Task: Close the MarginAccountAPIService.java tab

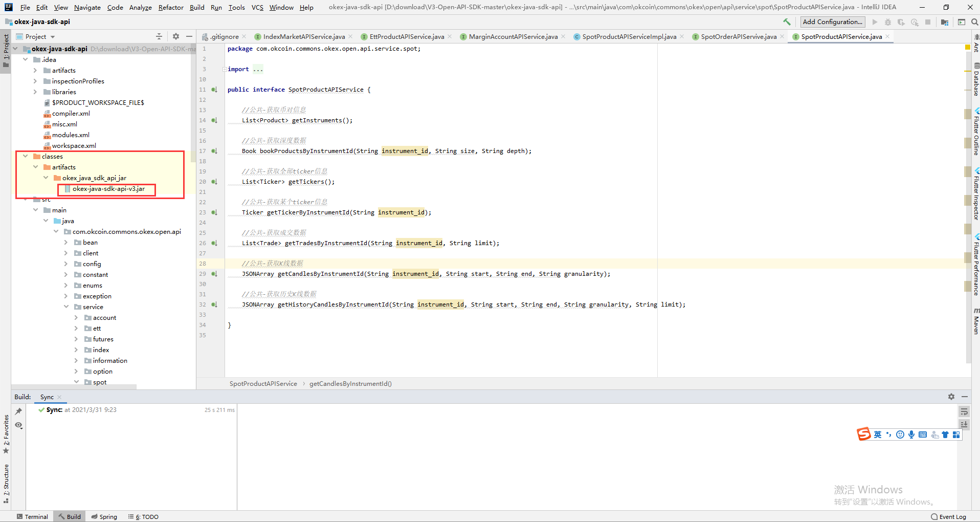Action: (563, 36)
